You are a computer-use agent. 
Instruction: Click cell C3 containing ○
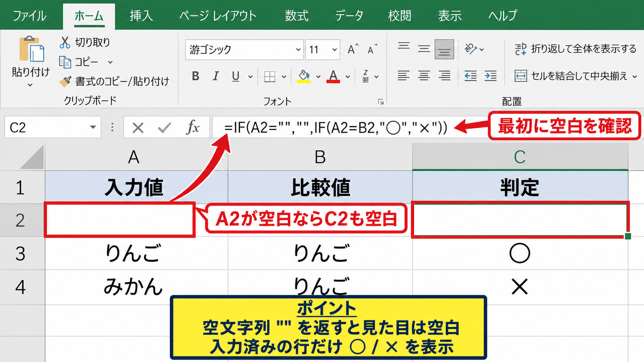point(520,253)
